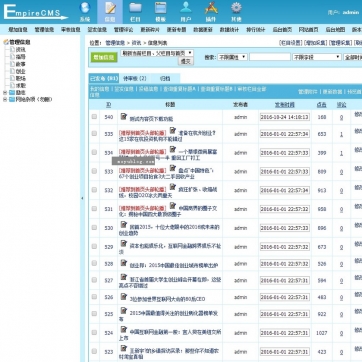Viewport: 362px width, 362px height.
Task: Click the 提交 button under the dropdown
Action: click(x=186, y=61)
